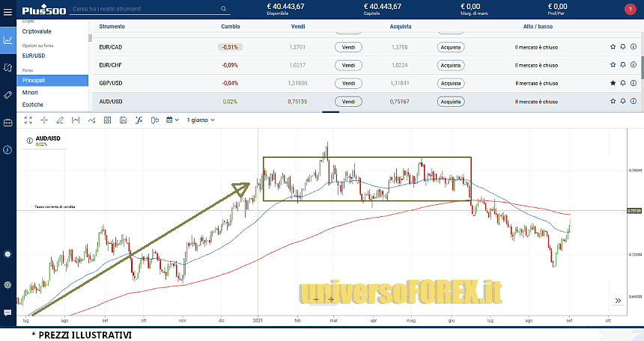Select the crosshair cursor tool
This screenshot has height=341, width=644.
coord(44,120)
